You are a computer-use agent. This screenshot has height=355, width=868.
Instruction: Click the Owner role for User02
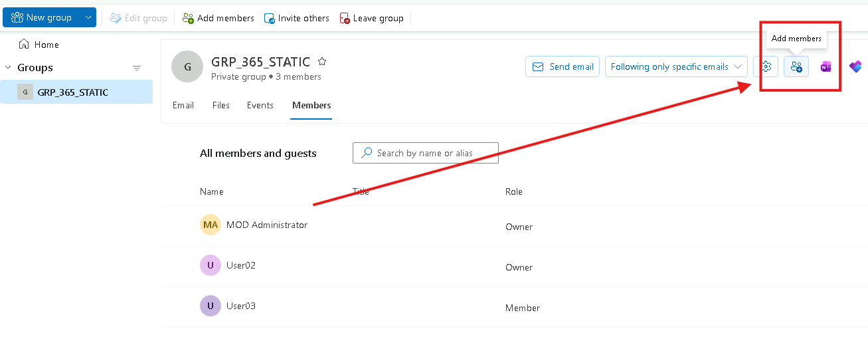[519, 267]
